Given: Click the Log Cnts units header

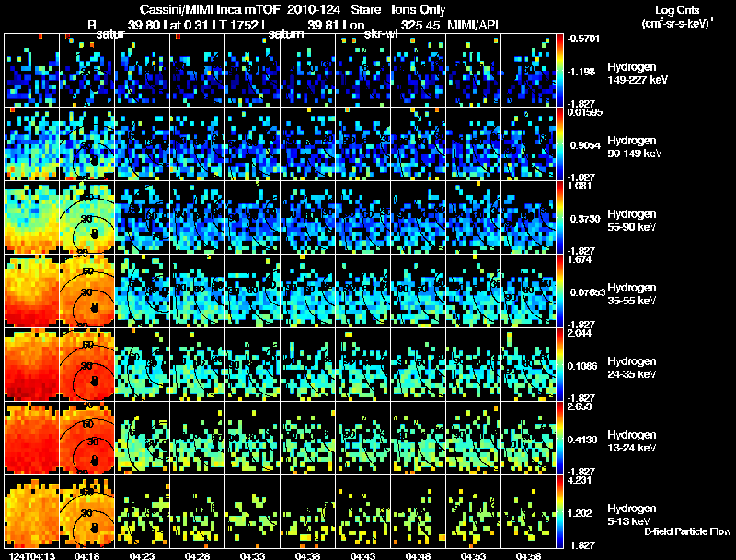Looking at the screenshot, I should 681,15.
